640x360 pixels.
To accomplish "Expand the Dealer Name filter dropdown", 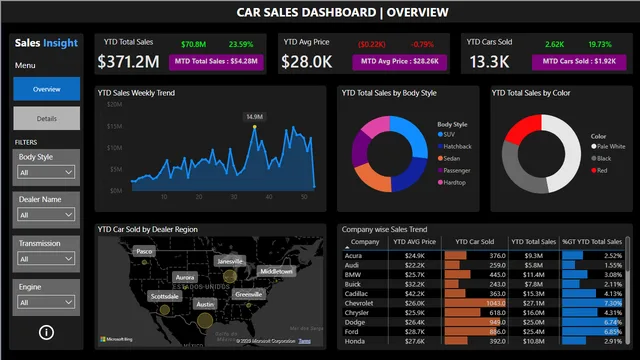I will click(46, 215).
